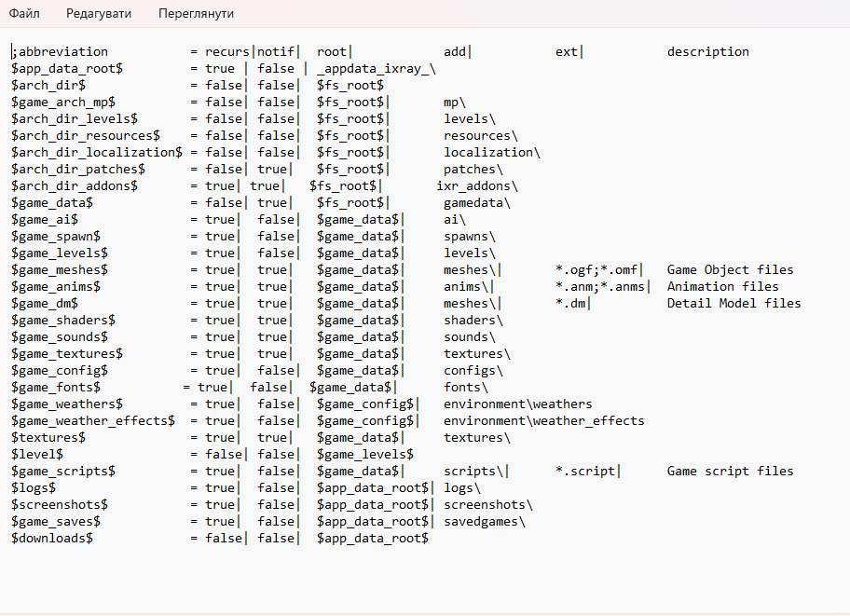The height and width of the screenshot is (616, 850).
Task: Place cursor on $app_data_root$ variable name
Action: click(x=67, y=69)
